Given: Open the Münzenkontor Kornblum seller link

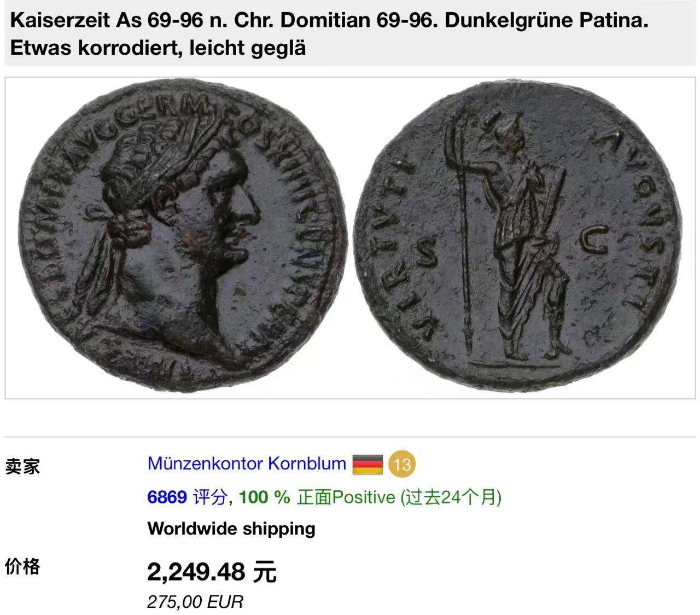Looking at the screenshot, I should pyautogui.click(x=247, y=463).
